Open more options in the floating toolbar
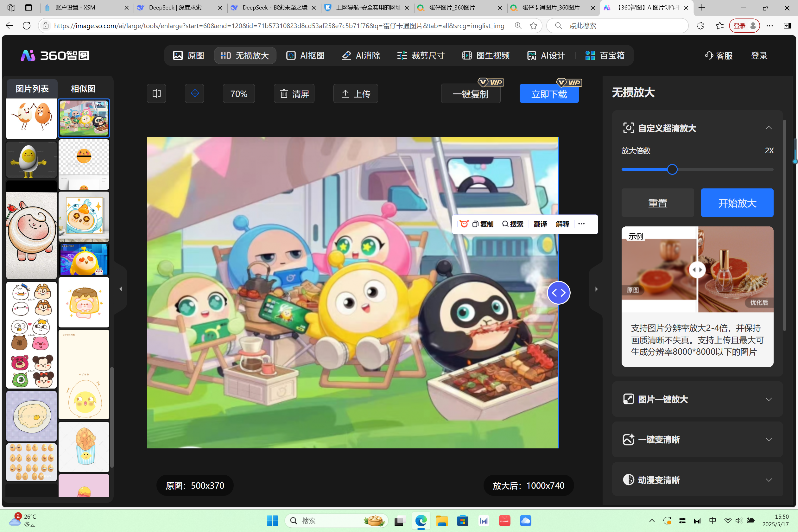This screenshot has width=798, height=532. pos(581,224)
